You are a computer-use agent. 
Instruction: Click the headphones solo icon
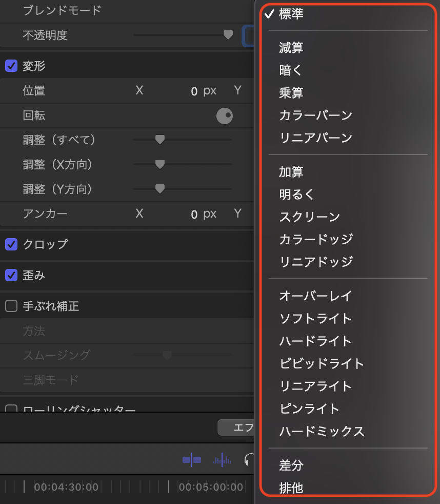pos(249,460)
